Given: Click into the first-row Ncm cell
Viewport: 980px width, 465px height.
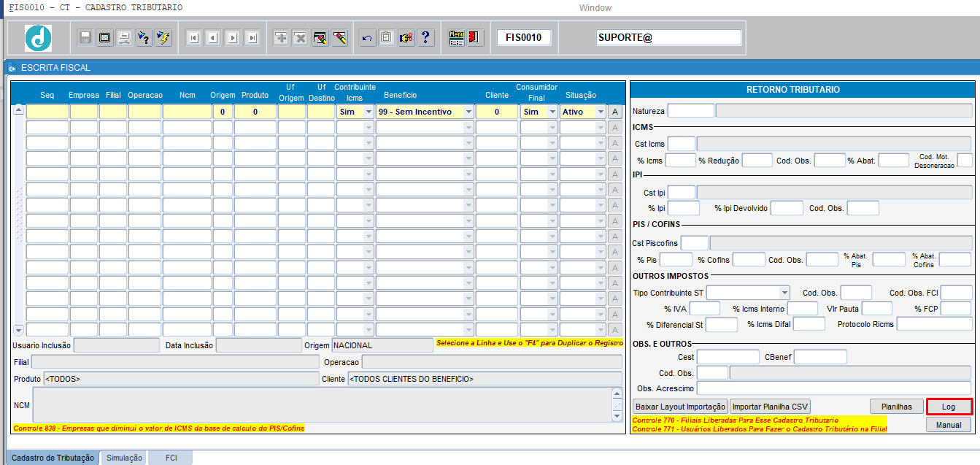Looking at the screenshot, I should click(x=187, y=112).
